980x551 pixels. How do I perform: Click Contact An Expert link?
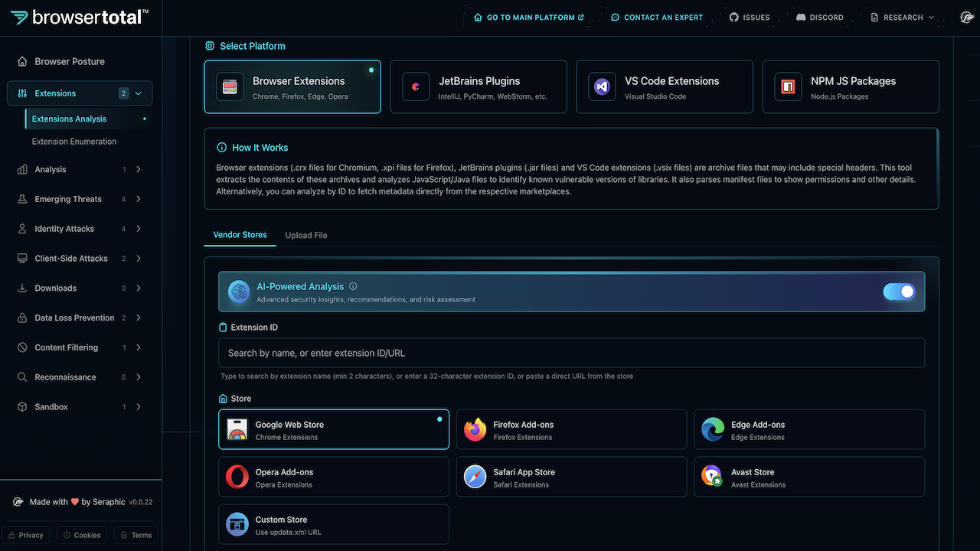(657, 17)
